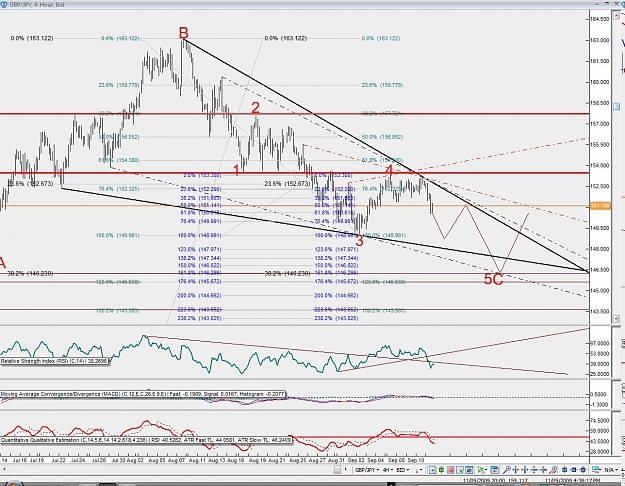Click the middle blue square scroll icon

[x=574, y=470]
